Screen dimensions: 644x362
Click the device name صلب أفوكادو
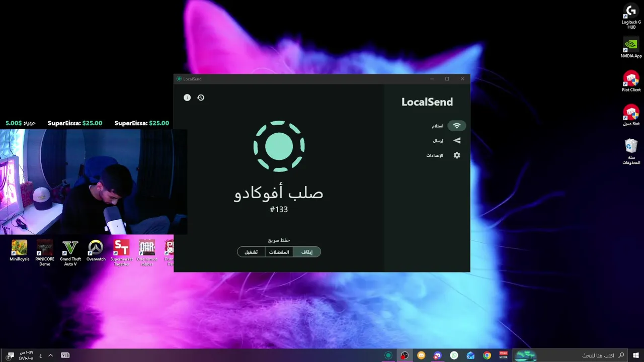(x=279, y=193)
